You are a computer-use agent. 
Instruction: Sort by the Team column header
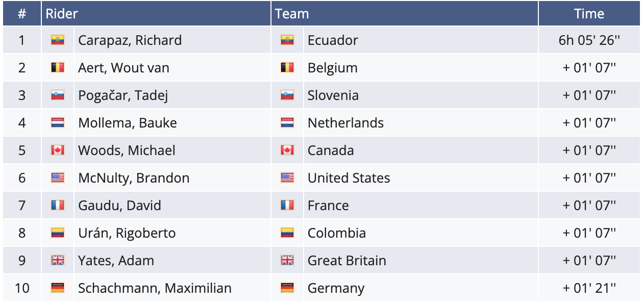click(x=292, y=14)
